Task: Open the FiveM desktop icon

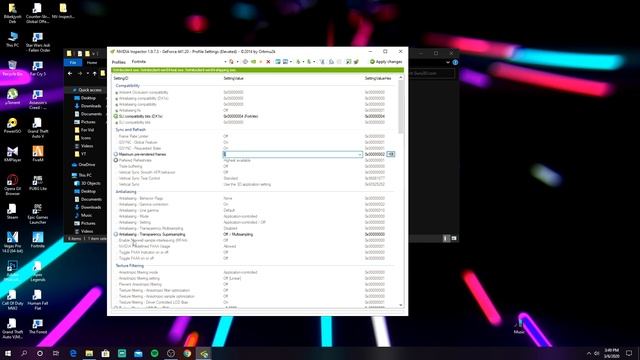Action: (38, 154)
